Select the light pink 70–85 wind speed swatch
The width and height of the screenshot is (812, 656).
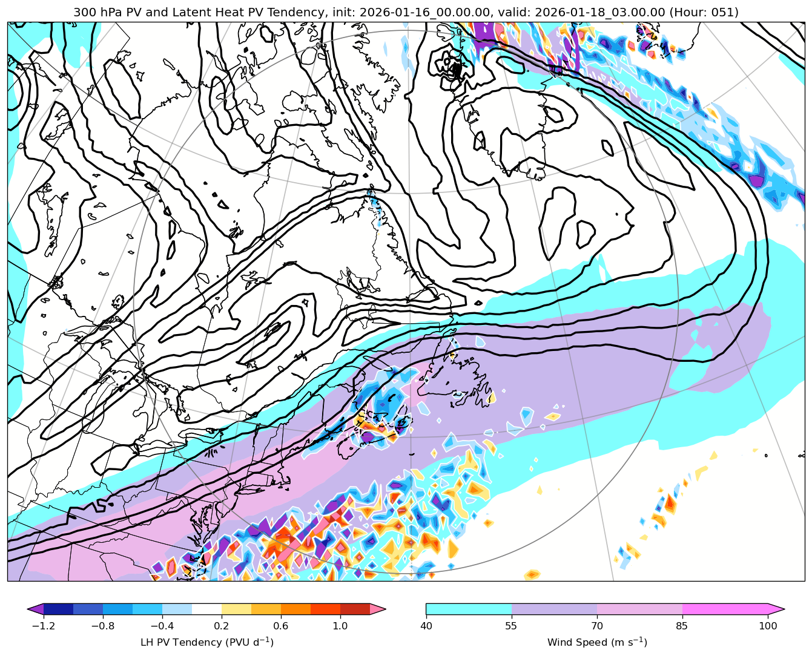[639, 609]
